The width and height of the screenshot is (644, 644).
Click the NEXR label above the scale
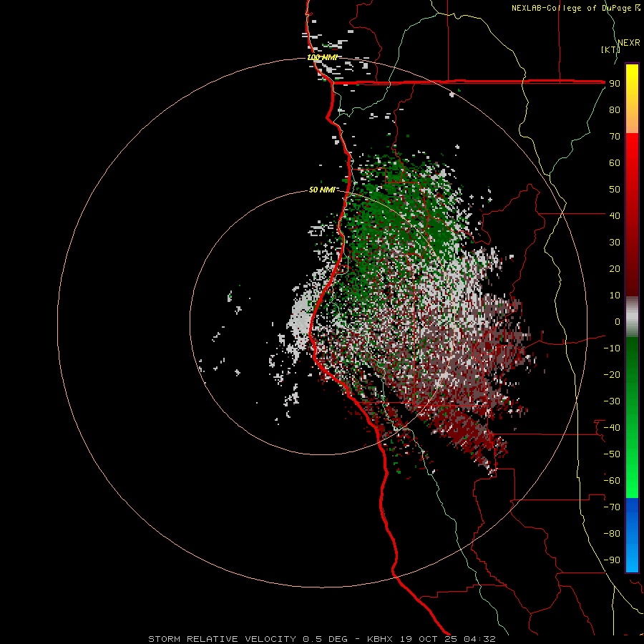pyautogui.click(x=628, y=43)
